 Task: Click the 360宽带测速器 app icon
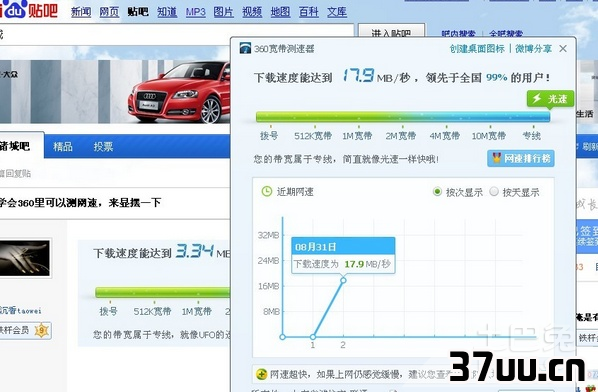245,48
